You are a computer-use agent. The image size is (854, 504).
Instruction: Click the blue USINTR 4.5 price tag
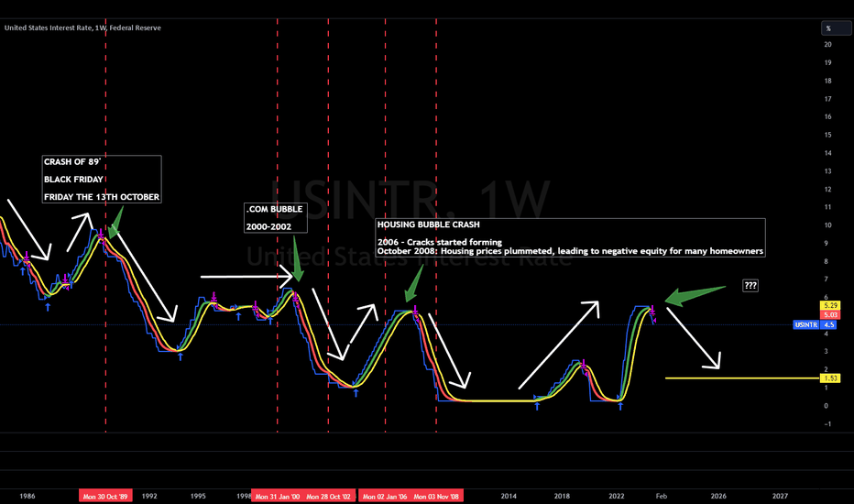pyautogui.click(x=815, y=324)
